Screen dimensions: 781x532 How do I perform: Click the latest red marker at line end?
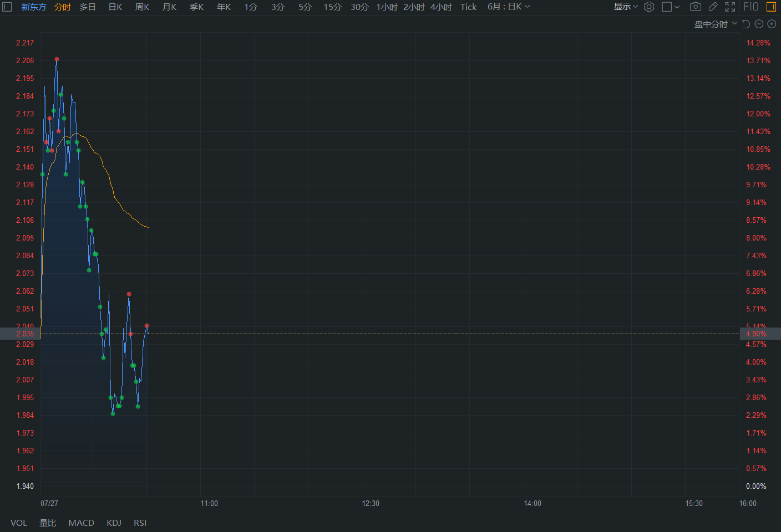pos(146,326)
